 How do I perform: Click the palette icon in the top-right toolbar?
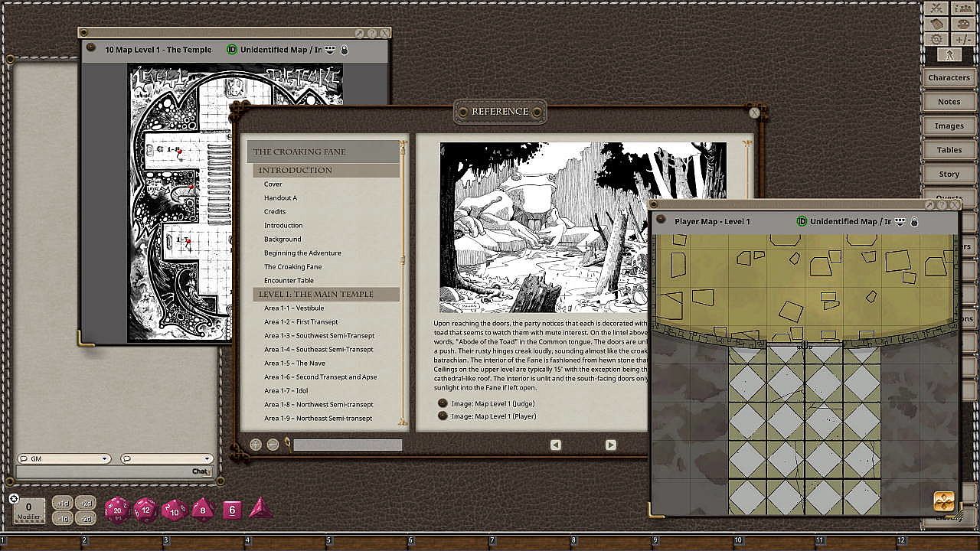click(x=962, y=24)
